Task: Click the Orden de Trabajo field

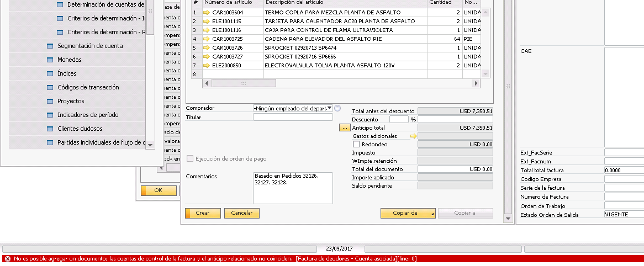Action: (x=624, y=206)
